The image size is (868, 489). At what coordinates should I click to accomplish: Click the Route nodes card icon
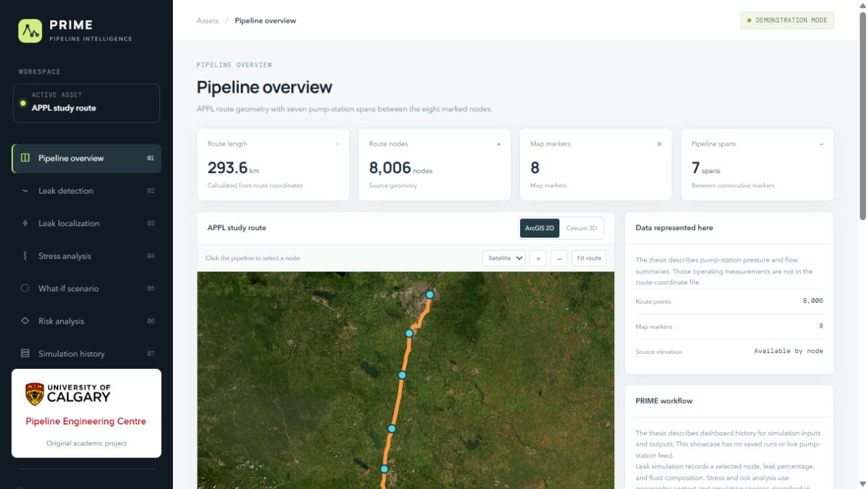[499, 144]
